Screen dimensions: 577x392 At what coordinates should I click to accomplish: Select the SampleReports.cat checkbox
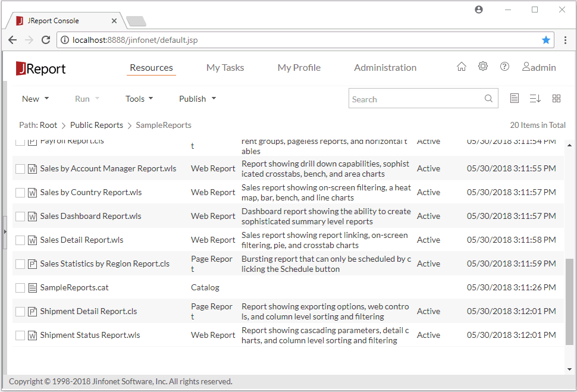click(20, 288)
